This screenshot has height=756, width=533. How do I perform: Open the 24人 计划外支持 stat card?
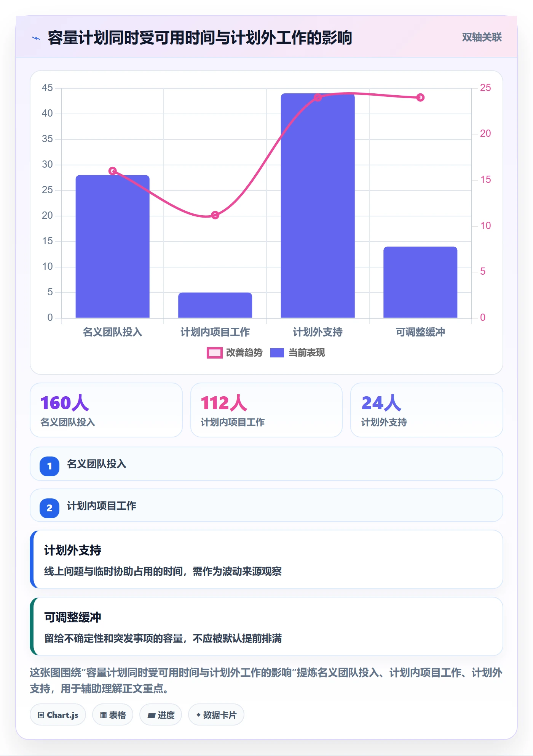coord(427,410)
